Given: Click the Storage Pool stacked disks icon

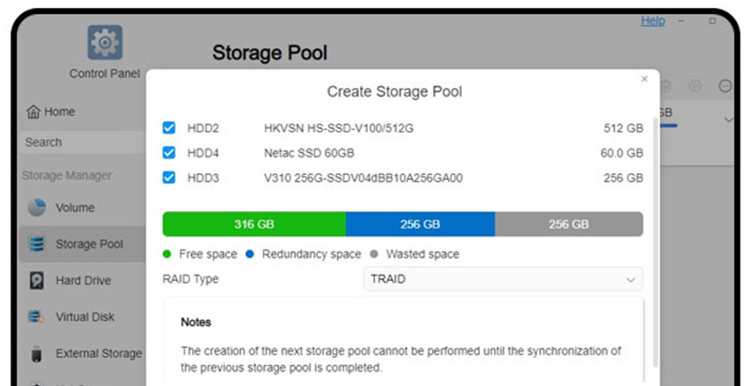Looking at the screenshot, I should click(37, 244).
